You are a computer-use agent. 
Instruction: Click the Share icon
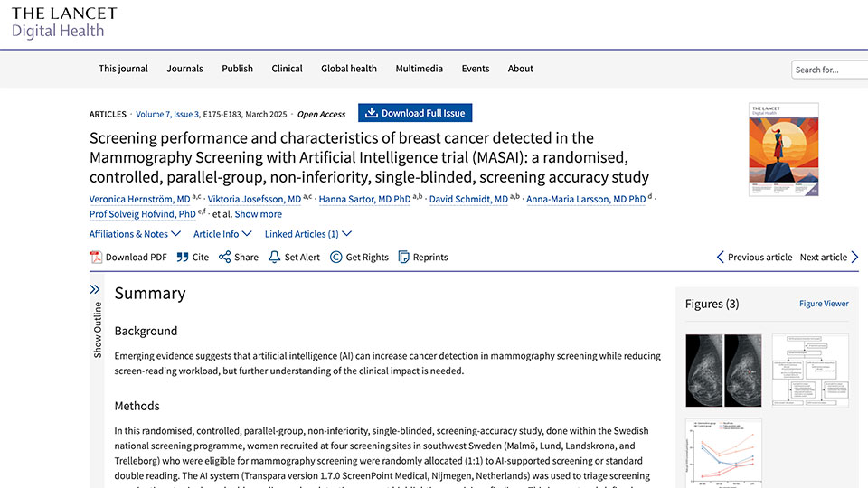224,258
